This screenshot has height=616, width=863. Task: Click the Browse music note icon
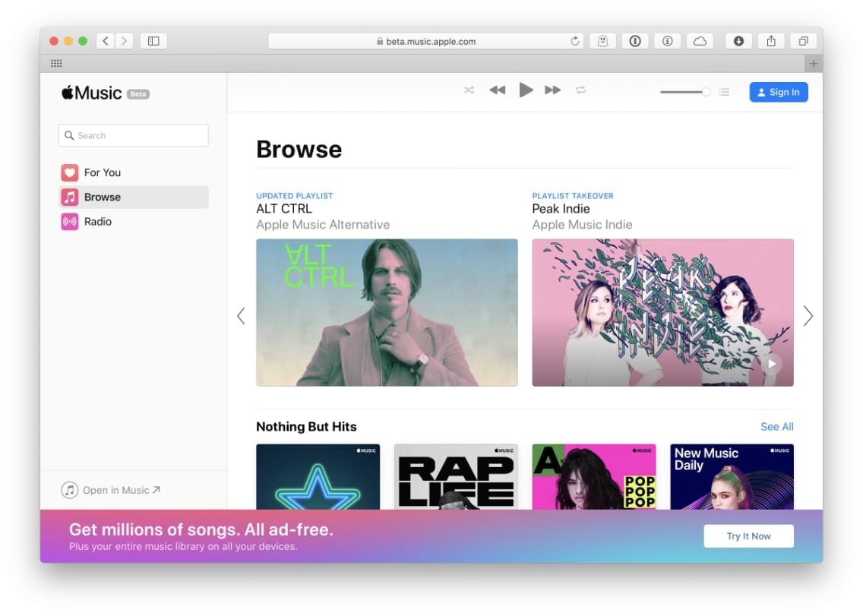69,197
